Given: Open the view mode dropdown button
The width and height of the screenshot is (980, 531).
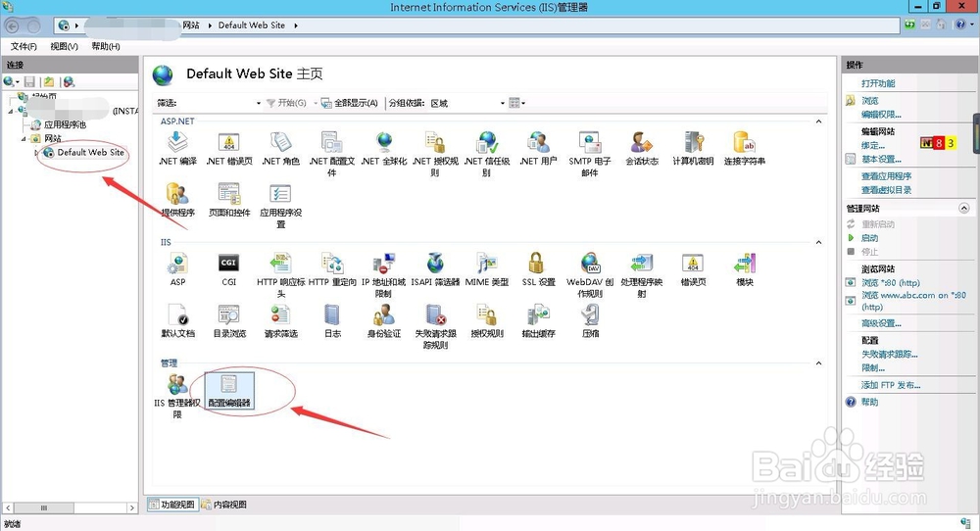Looking at the screenshot, I should tap(516, 103).
